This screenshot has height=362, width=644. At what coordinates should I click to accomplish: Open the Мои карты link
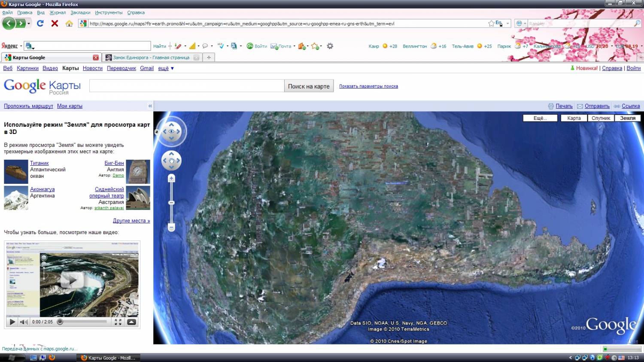click(70, 106)
